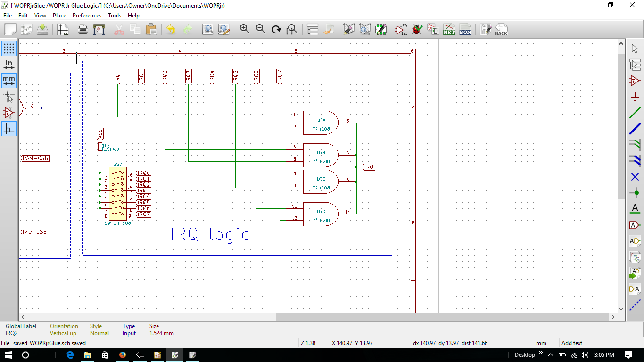
Task: Toggle grid visibility in left toolbar
Action: pyautogui.click(x=9, y=48)
